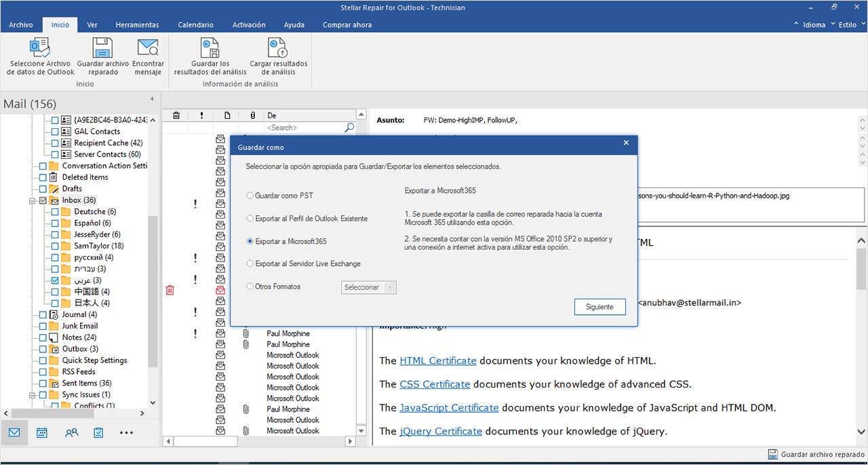This screenshot has width=868, height=465.
Task: Click Guardar los resultados del análisis icon
Action: coord(210,48)
